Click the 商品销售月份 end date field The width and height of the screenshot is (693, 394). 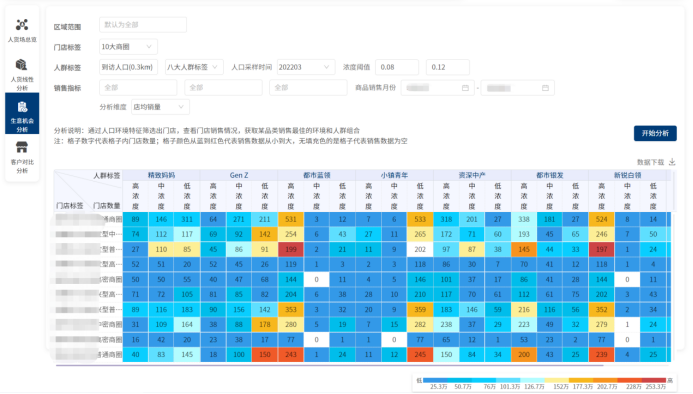(518, 88)
